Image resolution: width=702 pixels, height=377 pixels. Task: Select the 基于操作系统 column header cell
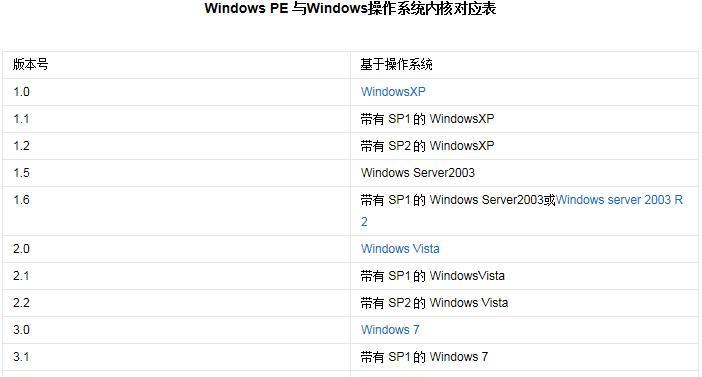click(524, 65)
